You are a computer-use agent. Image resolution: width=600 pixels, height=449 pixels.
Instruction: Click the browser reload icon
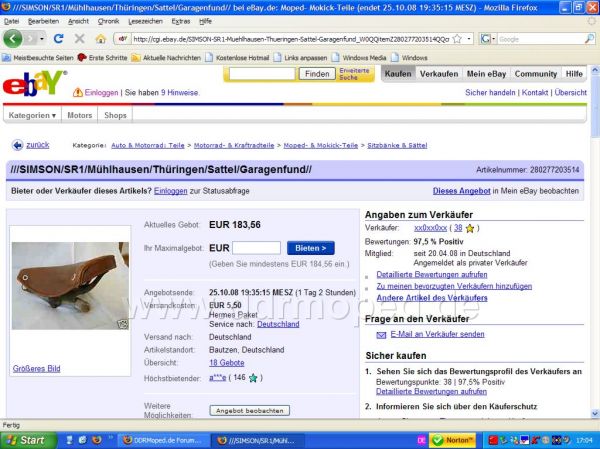tap(58, 39)
